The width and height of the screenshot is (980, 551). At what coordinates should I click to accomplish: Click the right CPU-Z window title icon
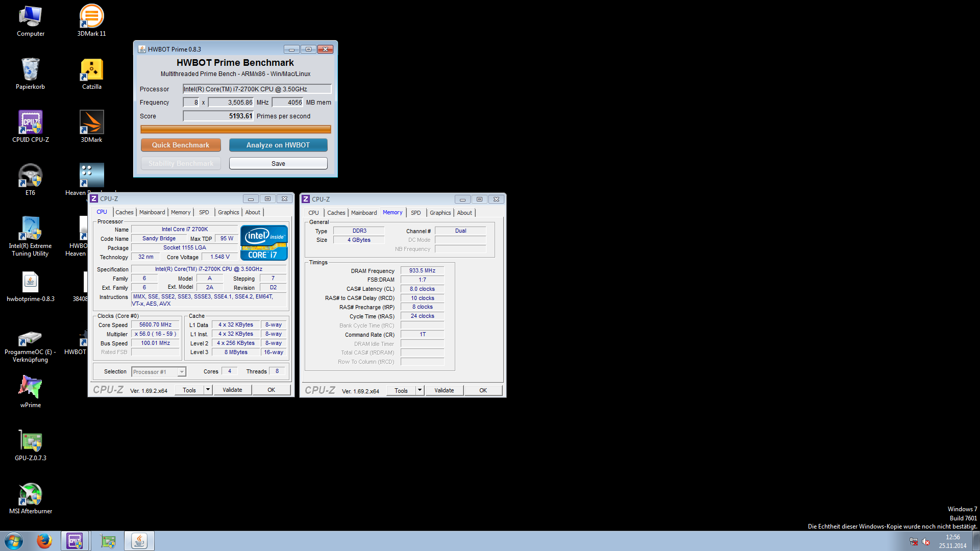coord(306,199)
